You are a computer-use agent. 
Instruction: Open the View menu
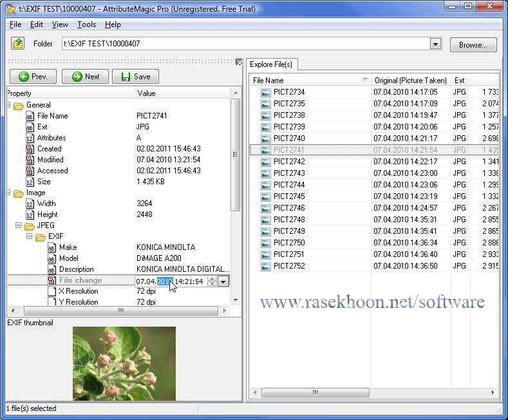pos(60,24)
